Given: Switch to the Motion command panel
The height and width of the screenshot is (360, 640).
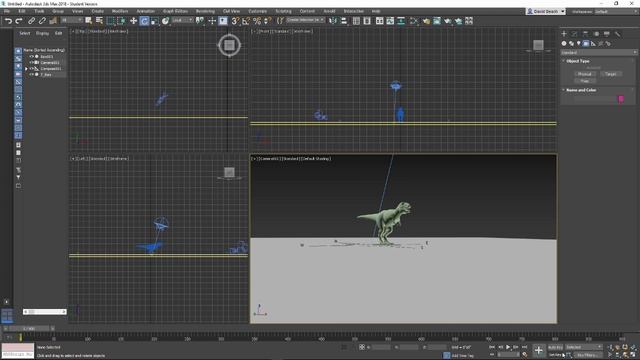Looking at the screenshot, I should [x=596, y=34].
